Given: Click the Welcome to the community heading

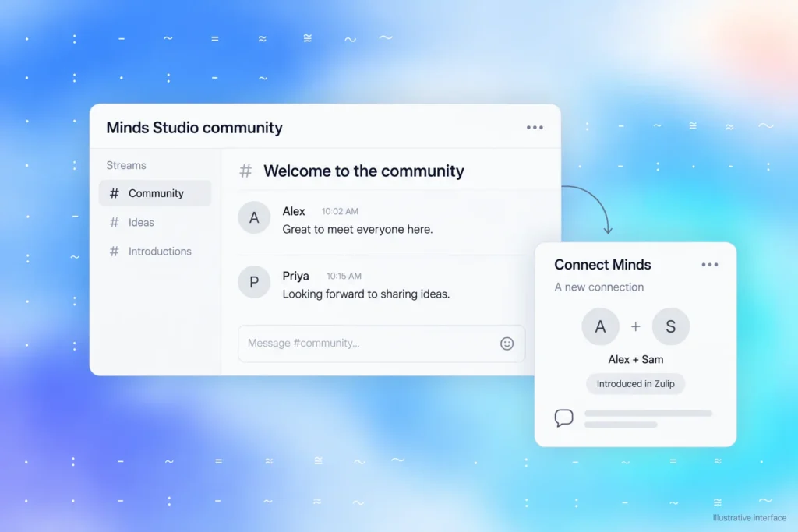Looking at the screenshot, I should pyautogui.click(x=363, y=171).
